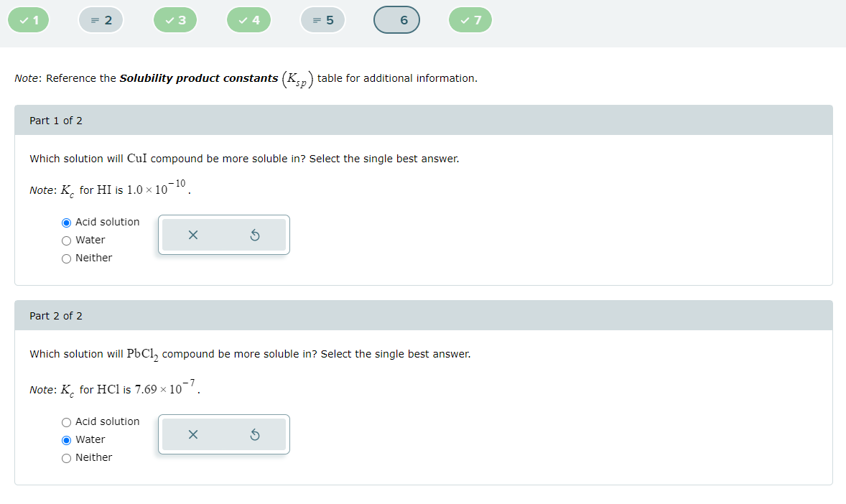Click the Part 2 of 2 header bar

point(55,315)
